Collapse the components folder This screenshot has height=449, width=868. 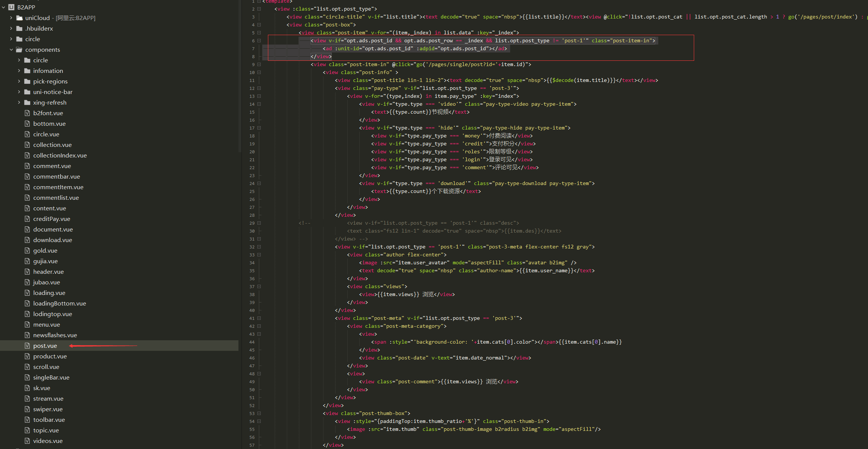pyautogui.click(x=11, y=49)
